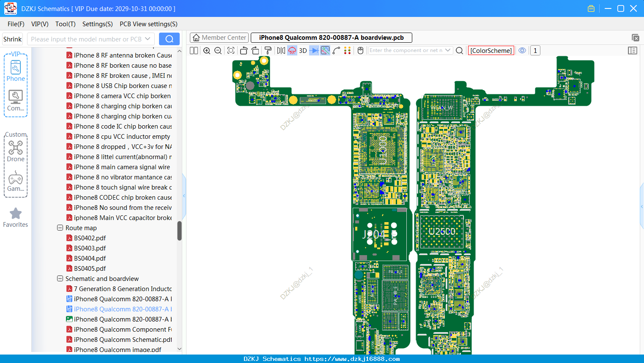Select the Phone category icon
The image size is (644, 363).
16,70
